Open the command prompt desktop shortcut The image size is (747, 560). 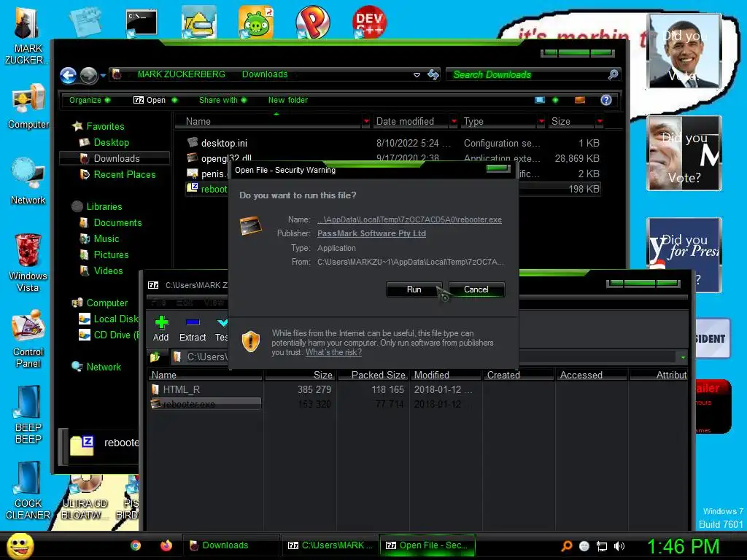(x=141, y=23)
